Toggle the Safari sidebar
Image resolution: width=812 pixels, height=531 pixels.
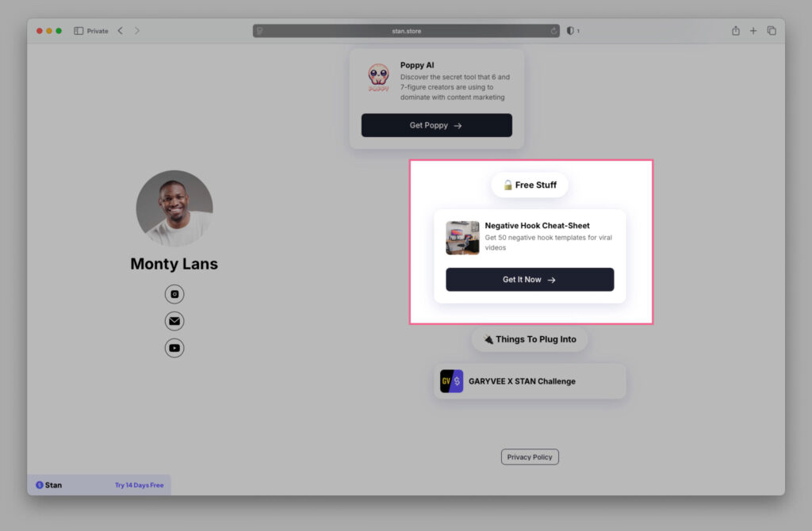(x=79, y=31)
